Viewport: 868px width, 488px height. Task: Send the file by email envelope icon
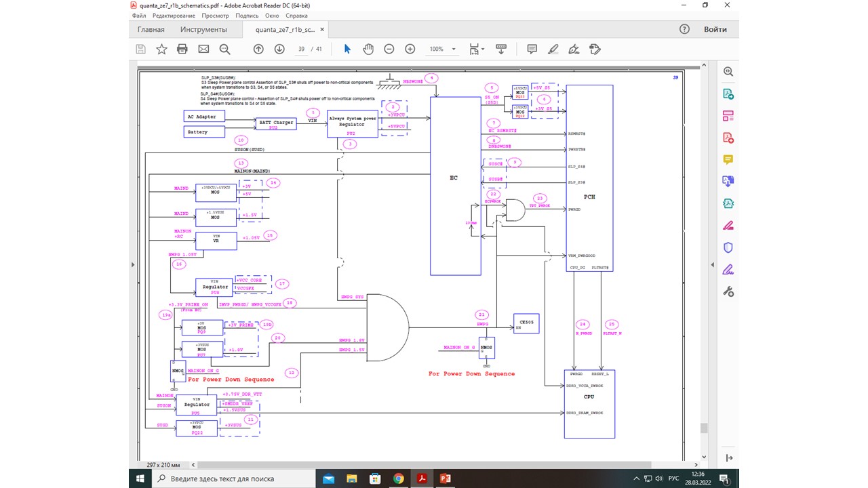click(203, 49)
